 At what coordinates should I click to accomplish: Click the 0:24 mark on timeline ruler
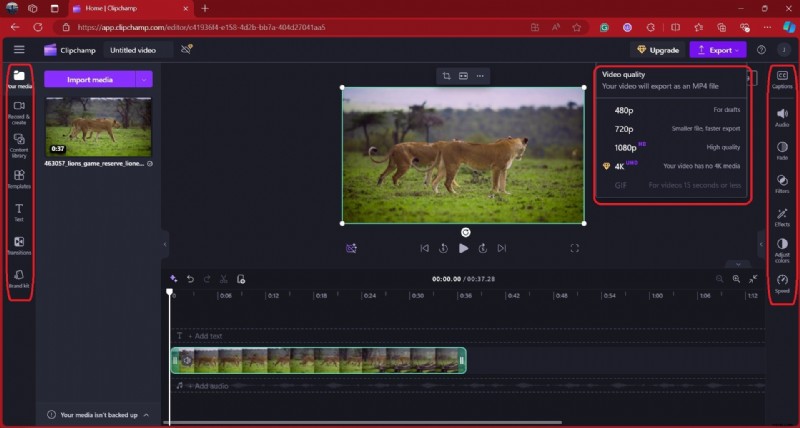(369, 296)
